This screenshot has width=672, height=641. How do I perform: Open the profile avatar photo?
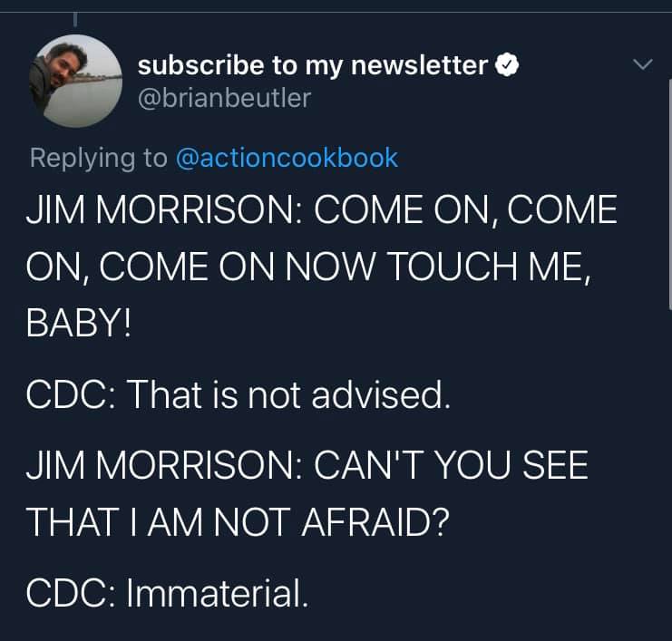click(77, 82)
